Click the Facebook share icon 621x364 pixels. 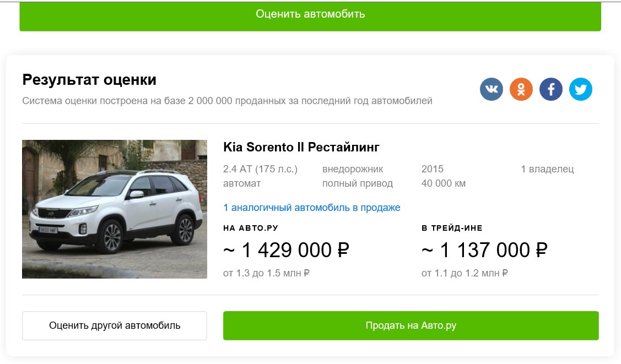tap(550, 89)
